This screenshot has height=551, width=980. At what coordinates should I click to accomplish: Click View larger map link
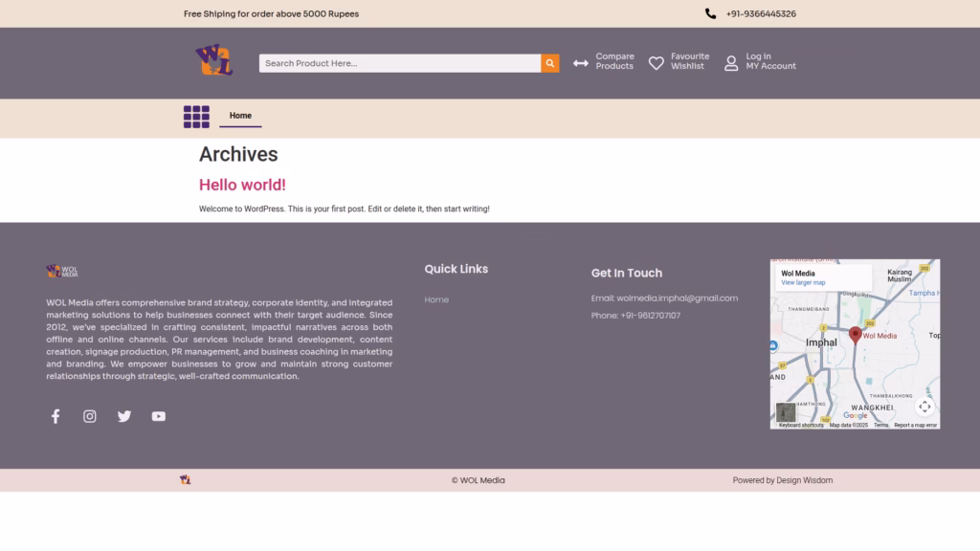[x=803, y=283]
